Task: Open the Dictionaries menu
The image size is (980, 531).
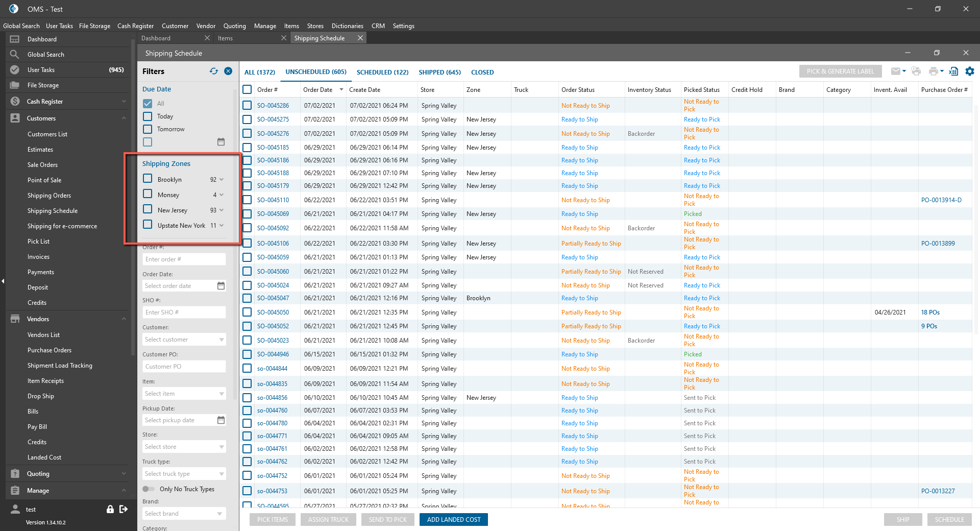Action: click(347, 26)
